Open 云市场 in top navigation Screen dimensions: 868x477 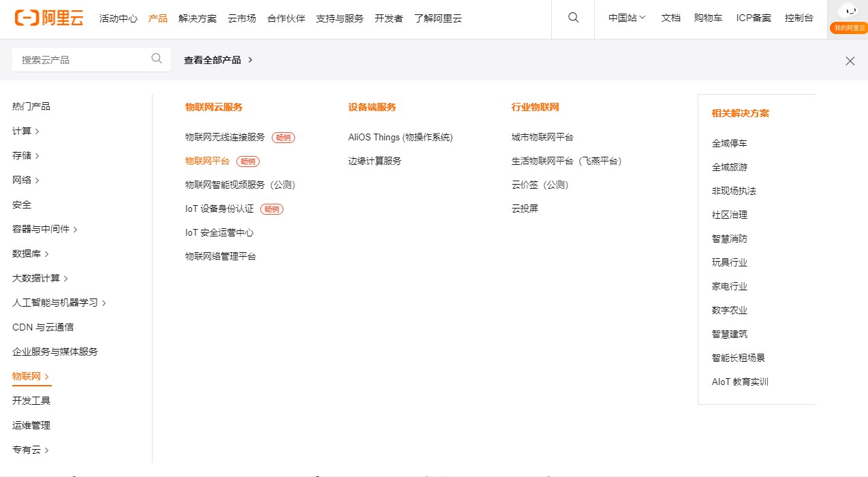(x=242, y=18)
